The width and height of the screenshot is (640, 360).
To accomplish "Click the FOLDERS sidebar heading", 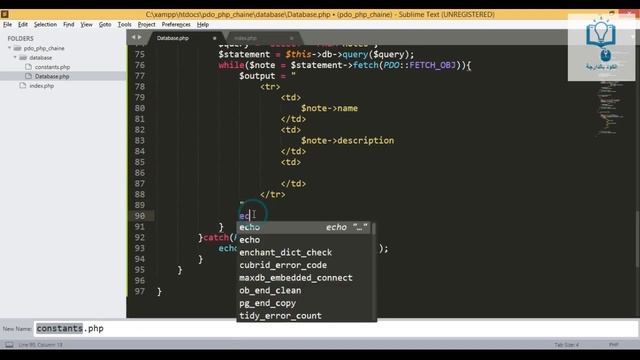I will tap(20, 38).
